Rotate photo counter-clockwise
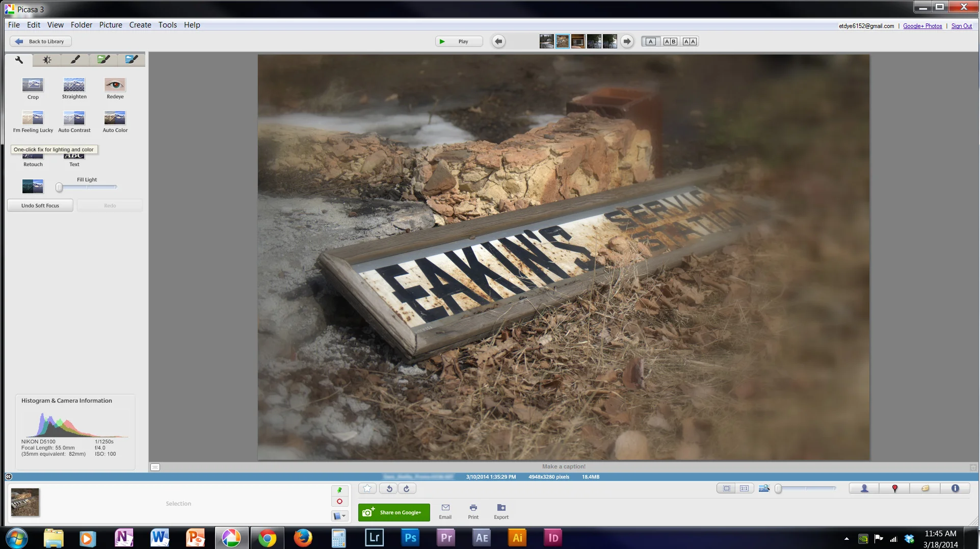980x549 pixels. 389,488
